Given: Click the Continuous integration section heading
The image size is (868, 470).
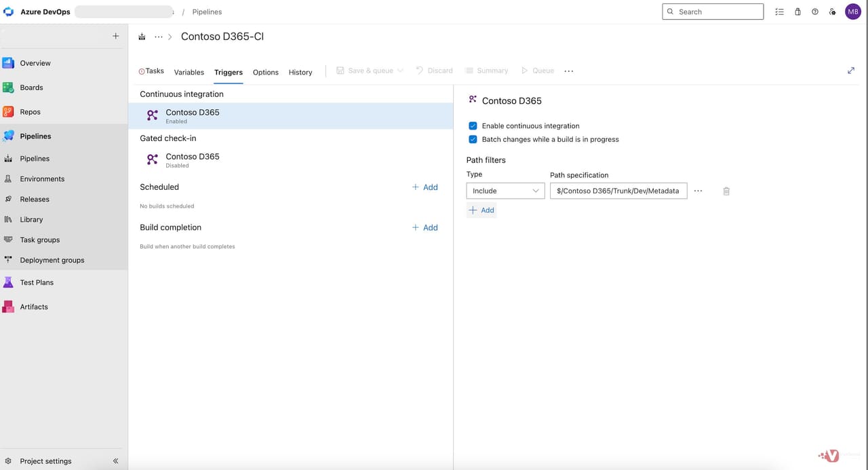Looking at the screenshot, I should (x=182, y=94).
